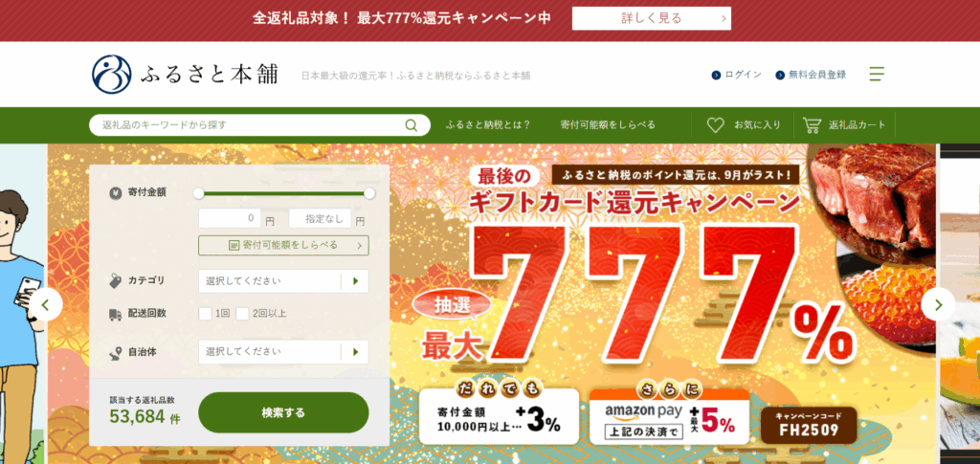The image size is (980, 464).
Task: Open the 自治体 dropdown
Action: click(x=283, y=352)
